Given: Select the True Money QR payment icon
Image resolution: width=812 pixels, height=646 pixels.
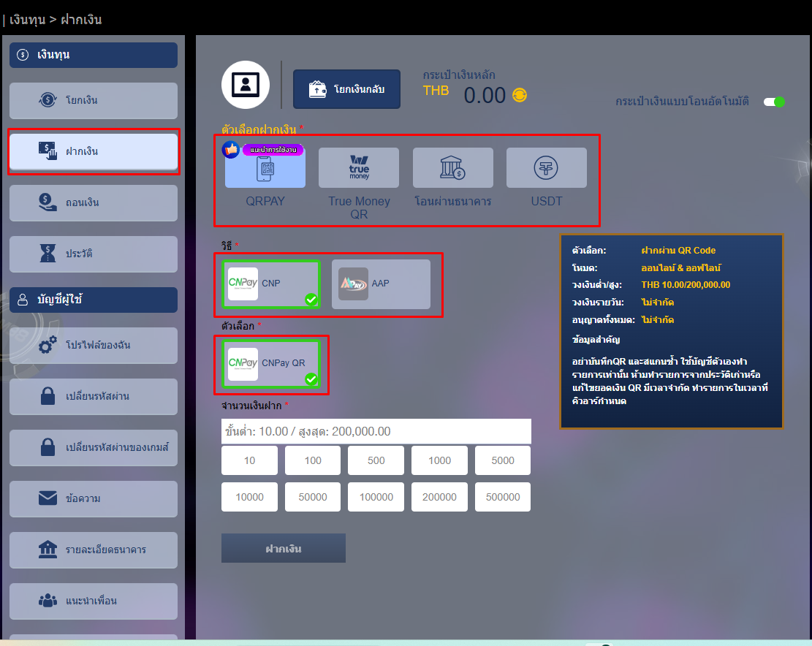Looking at the screenshot, I should click(358, 167).
